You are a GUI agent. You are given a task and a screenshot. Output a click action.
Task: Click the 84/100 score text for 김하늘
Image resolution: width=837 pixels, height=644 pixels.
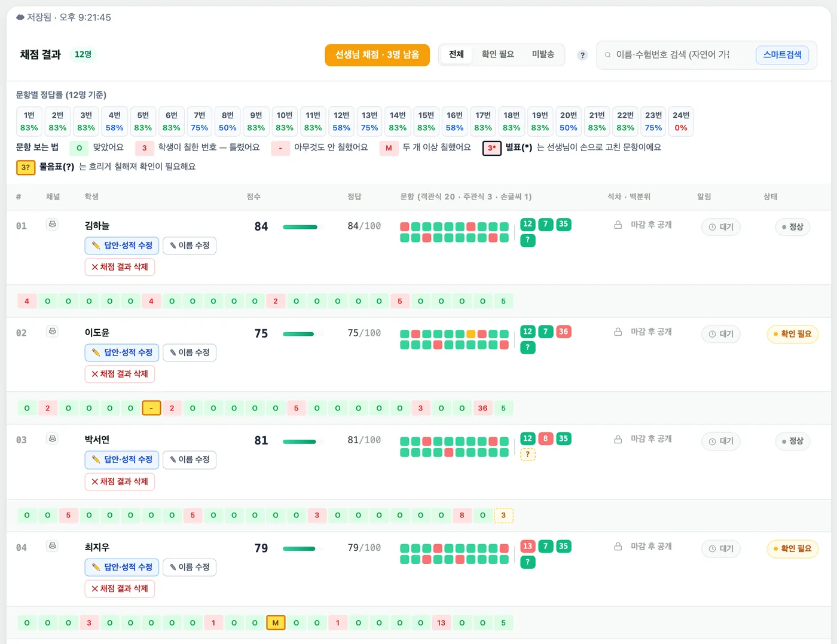tap(364, 226)
